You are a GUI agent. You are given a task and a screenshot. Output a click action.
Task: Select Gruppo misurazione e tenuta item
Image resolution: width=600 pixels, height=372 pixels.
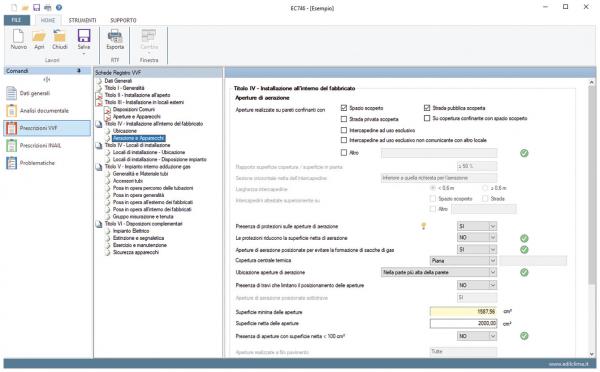(x=143, y=217)
